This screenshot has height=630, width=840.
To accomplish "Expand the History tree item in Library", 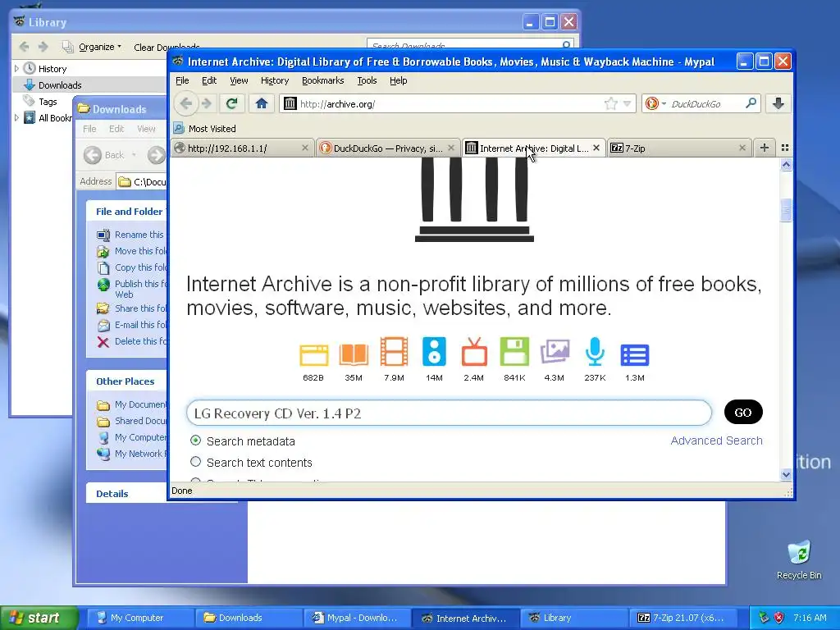I will pyautogui.click(x=16, y=69).
